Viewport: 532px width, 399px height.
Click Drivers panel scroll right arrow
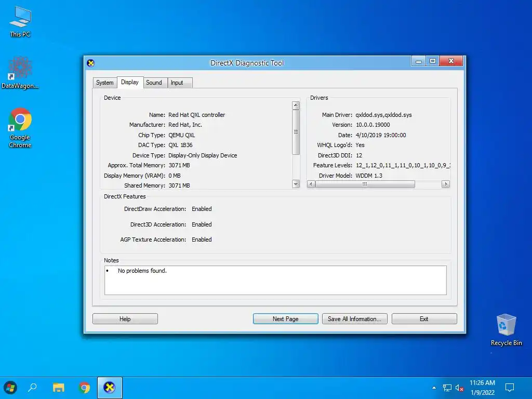(446, 184)
